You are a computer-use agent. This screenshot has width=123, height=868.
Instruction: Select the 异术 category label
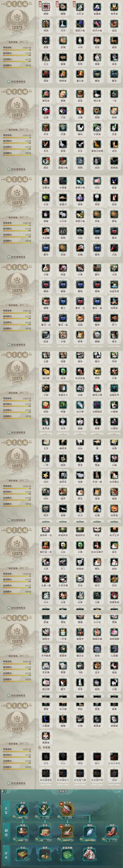click(x=6, y=855)
